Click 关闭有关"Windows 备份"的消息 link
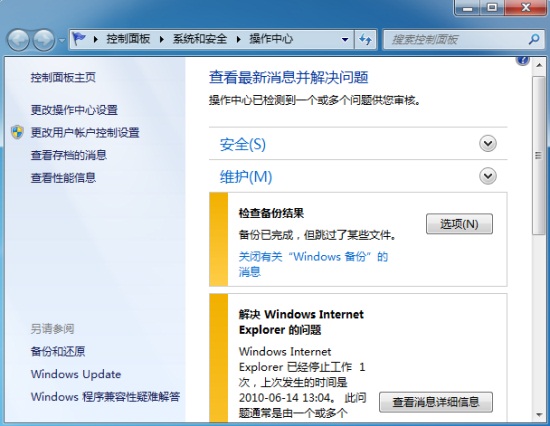 (313, 264)
